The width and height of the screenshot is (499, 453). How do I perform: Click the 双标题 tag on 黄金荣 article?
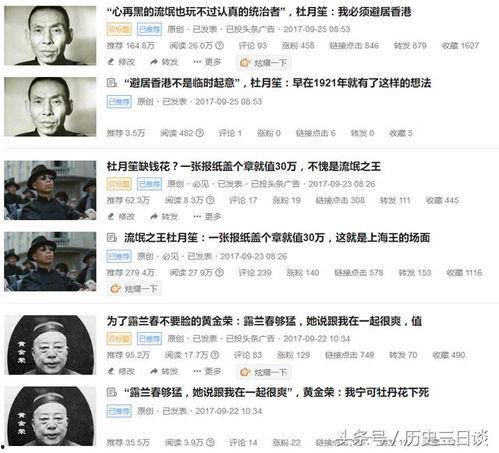pos(119,339)
